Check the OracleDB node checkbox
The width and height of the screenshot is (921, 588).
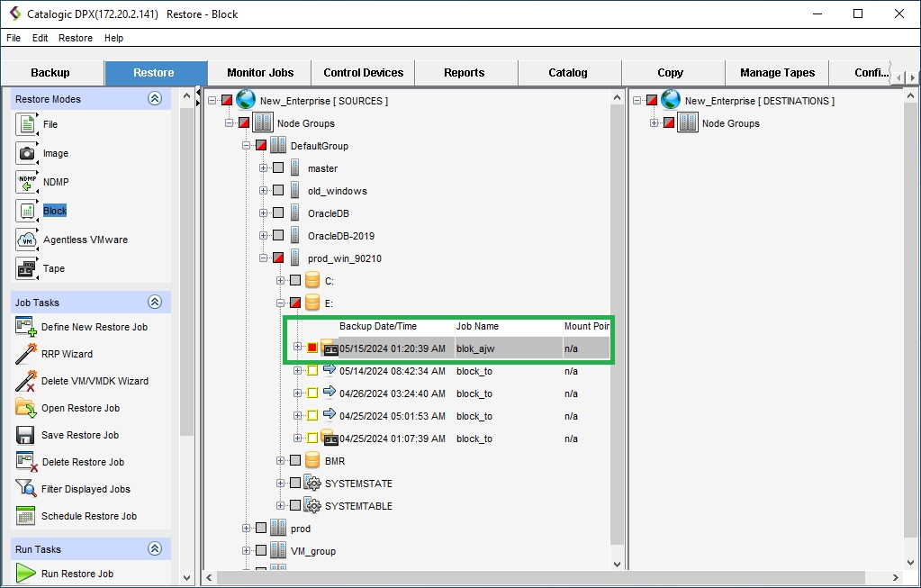(x=278, y=213)
